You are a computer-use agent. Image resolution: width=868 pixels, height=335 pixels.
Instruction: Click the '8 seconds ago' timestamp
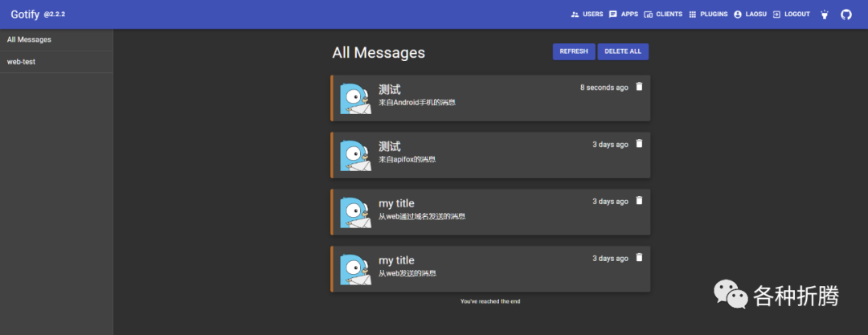pyautogui.click(x=604, y=88)
